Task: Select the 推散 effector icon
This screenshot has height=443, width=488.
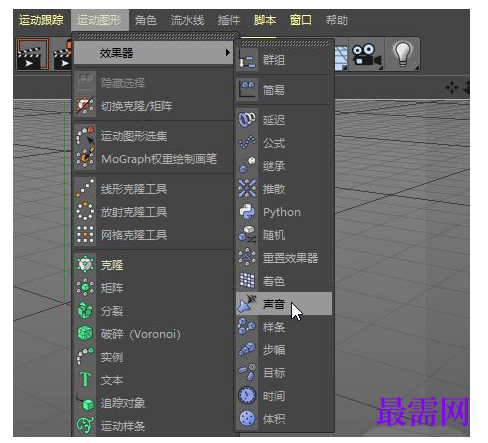Action: point(247,189)
